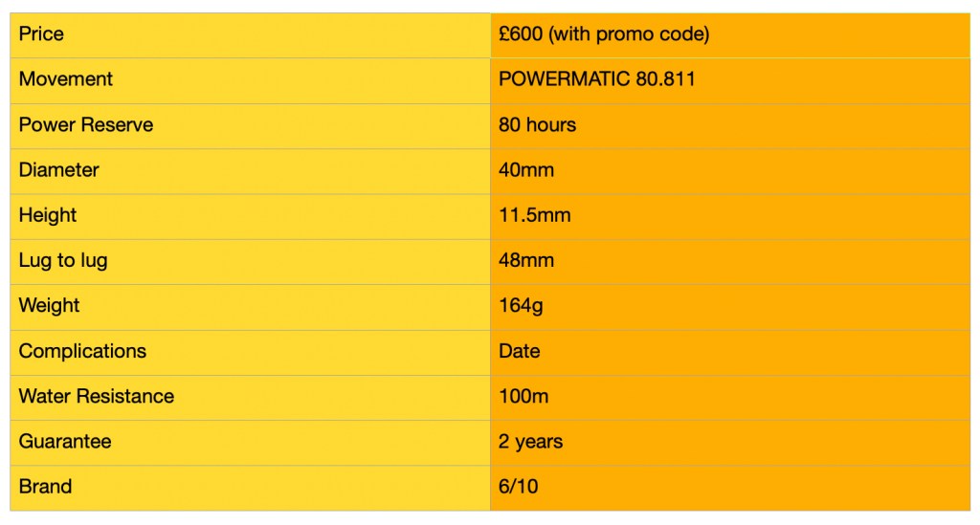This screenshot has height=525, width=980.
Task: Click the Height label cell
Action: (48, 215)
